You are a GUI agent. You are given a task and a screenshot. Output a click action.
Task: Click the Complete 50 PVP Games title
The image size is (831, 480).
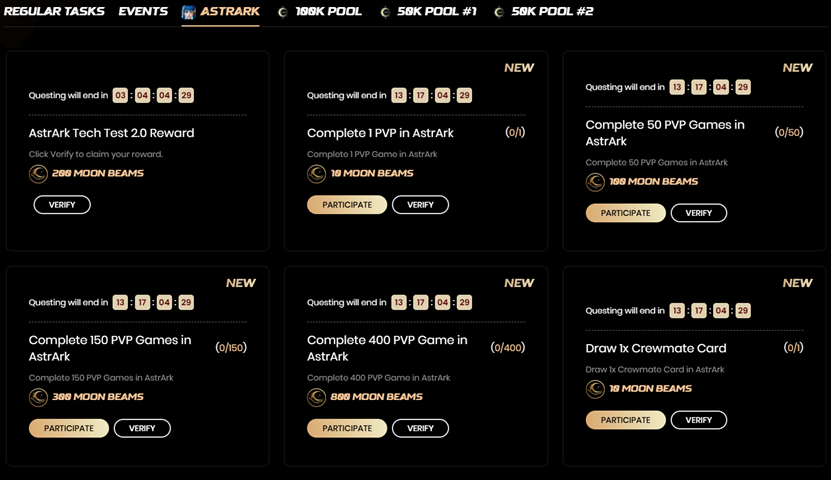pyautogui.click(x=664, y=133)
